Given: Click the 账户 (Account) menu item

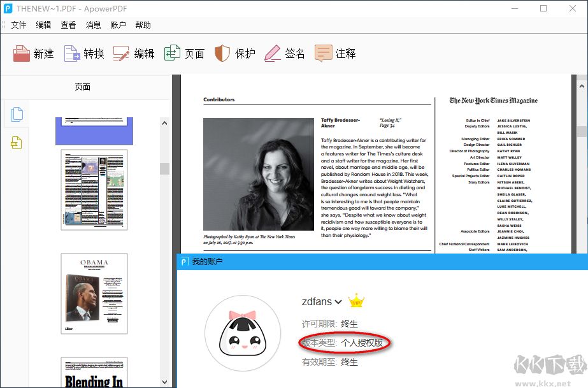Looking at the screenshot, I should pyautogui.click(x=118, y=24).
